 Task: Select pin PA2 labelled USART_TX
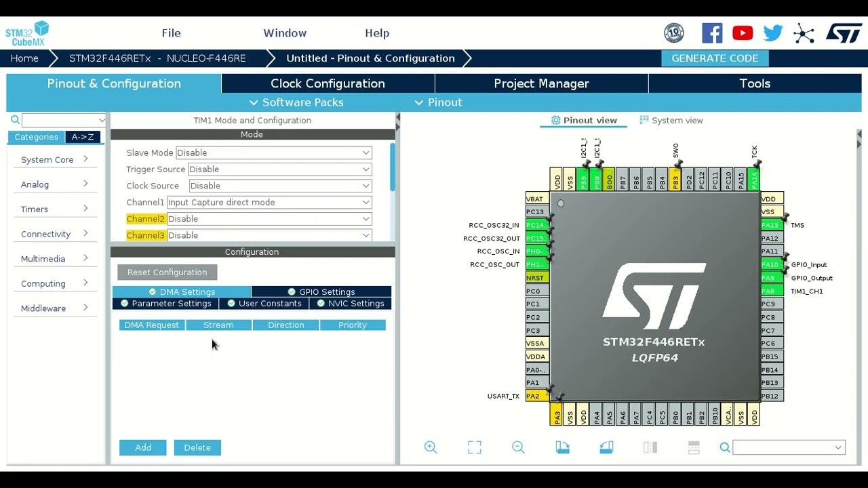(536, 396)
